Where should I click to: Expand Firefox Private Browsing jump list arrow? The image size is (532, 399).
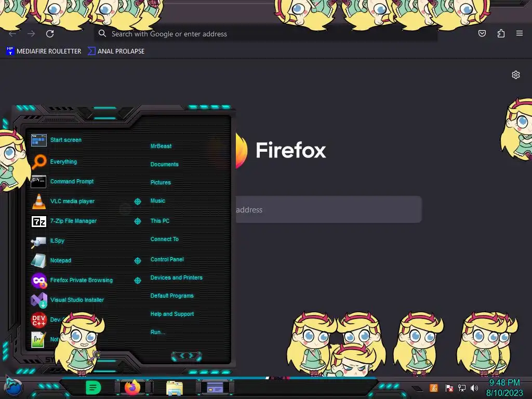pyautogui.click(x=137, y=280)
